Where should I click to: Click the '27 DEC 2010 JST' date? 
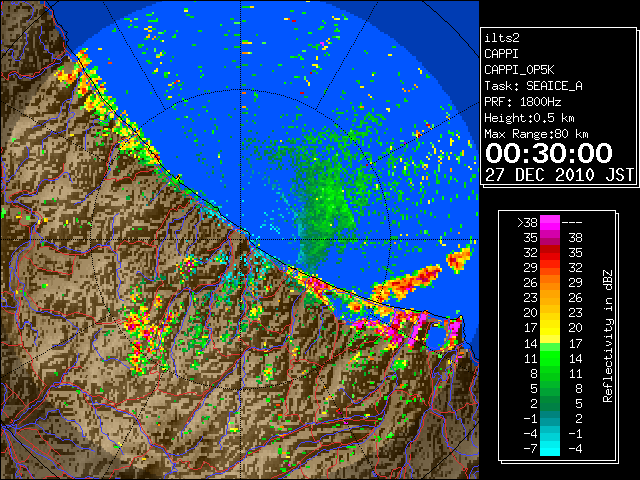[x=559, y=175]
